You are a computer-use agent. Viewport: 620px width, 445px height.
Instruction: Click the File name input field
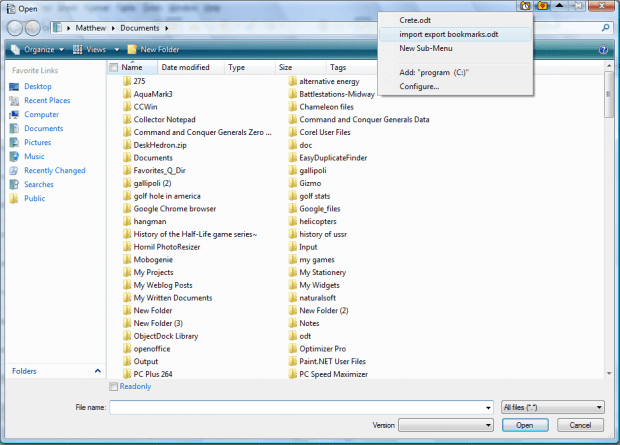click(x=301, y=407)
